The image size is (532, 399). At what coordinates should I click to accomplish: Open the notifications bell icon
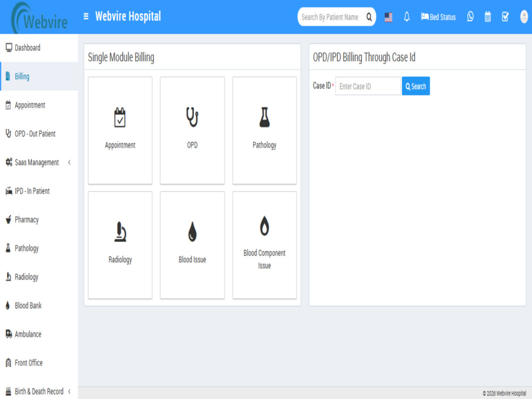406,16
